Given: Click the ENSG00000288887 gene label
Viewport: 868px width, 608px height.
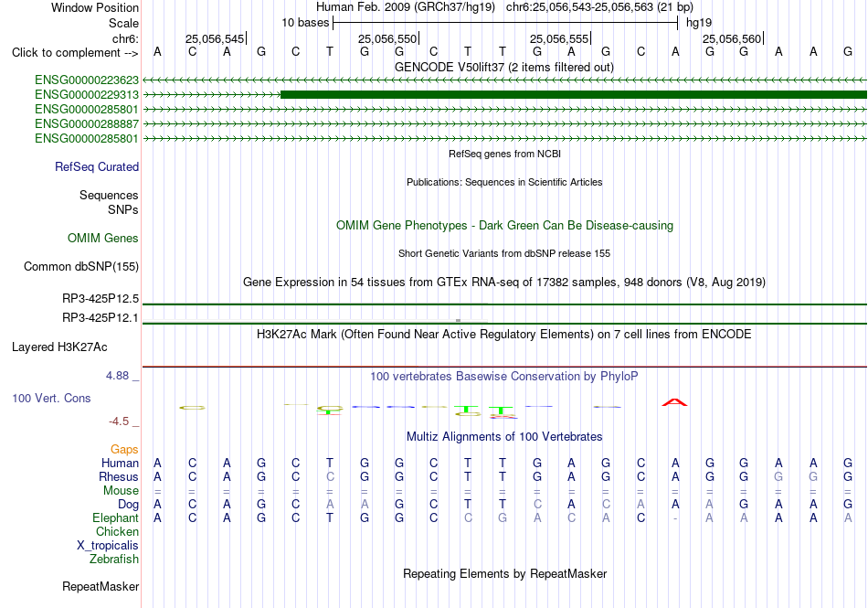Looking at the screenshot, I should click(87, 124).
